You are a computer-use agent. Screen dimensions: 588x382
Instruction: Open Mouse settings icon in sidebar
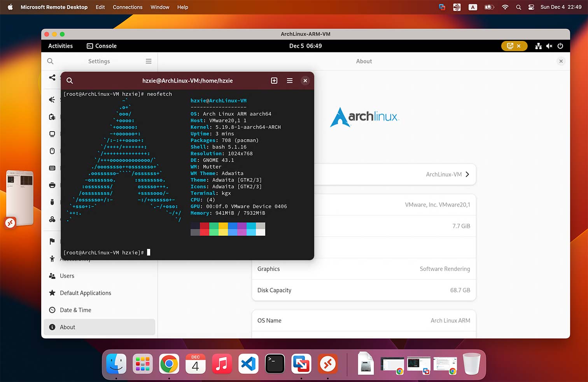pos(52,151)
